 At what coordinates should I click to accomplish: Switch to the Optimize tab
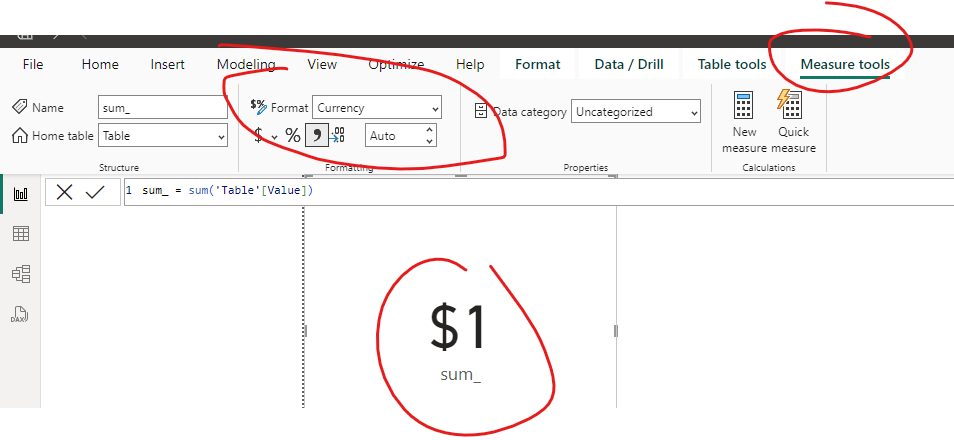[396, 65]
